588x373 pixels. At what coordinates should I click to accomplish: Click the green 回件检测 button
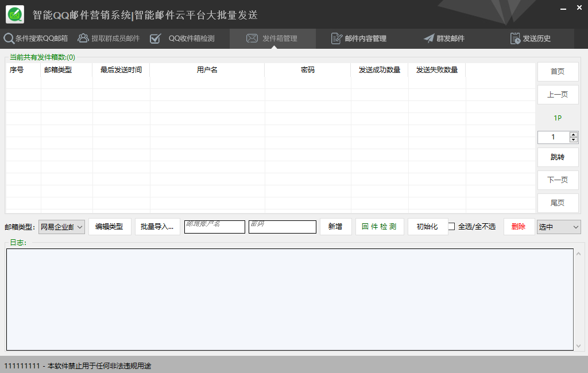click(x=380, y=227)
